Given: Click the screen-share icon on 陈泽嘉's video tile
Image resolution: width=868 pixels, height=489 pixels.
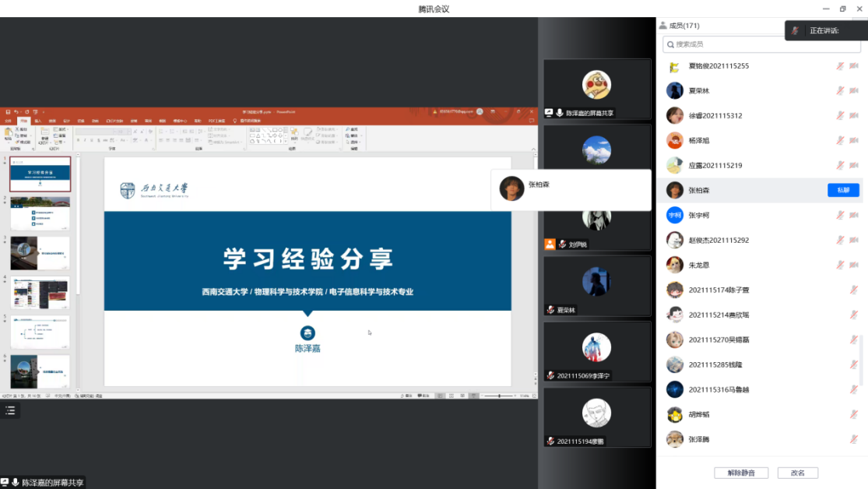Looking at the screenshot, I should [x=549, y=113].
